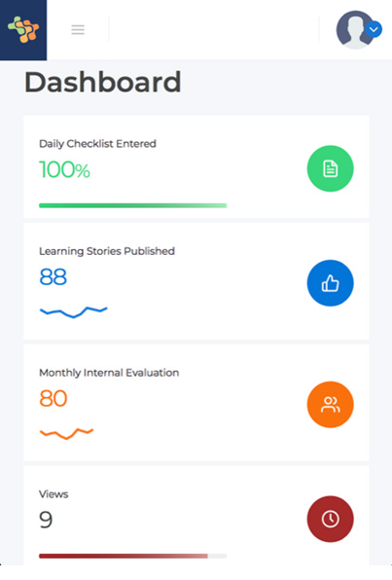Open Learning Stories Published label
This screenshot has height=580, width=392.
click(107, 251)
